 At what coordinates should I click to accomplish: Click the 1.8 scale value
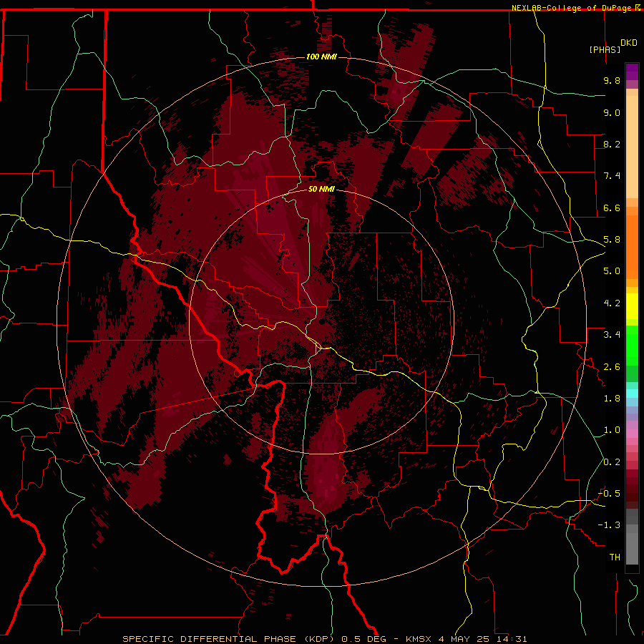612,399
